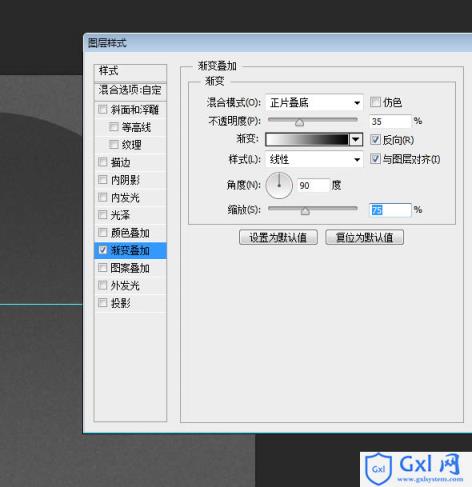Click the 设置为默认值 button
The image size is (472, 487).
278,237
